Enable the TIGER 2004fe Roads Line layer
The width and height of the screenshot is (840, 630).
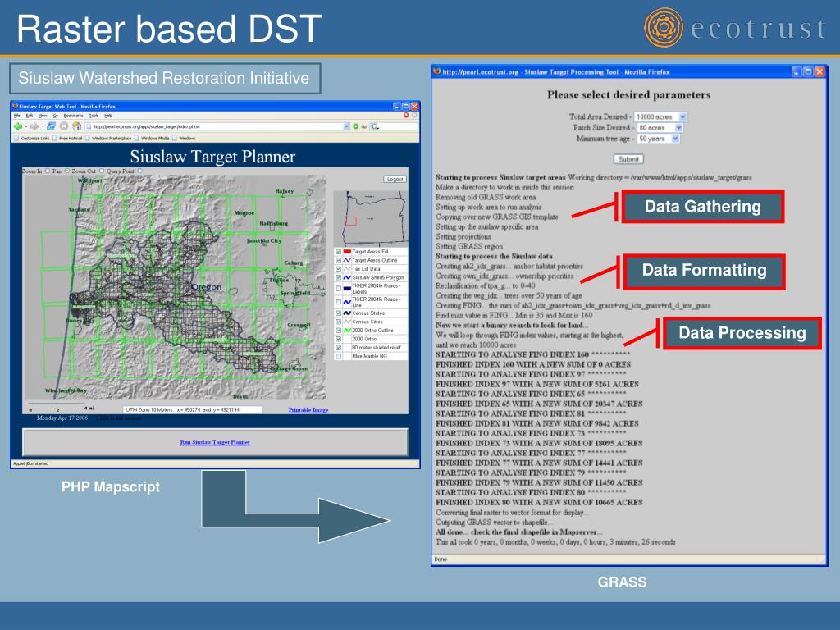(x=339, y=302)
